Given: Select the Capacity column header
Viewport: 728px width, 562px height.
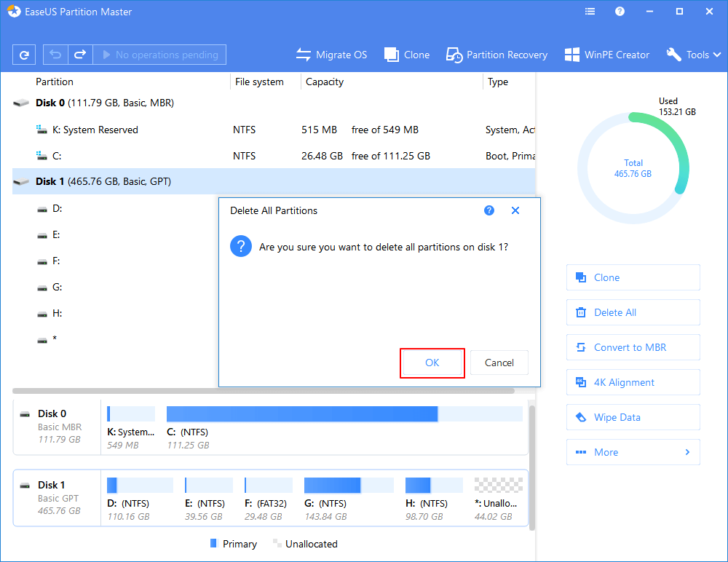Looking at the screenshot, I should pyautogui.click(x=324, y=82).
